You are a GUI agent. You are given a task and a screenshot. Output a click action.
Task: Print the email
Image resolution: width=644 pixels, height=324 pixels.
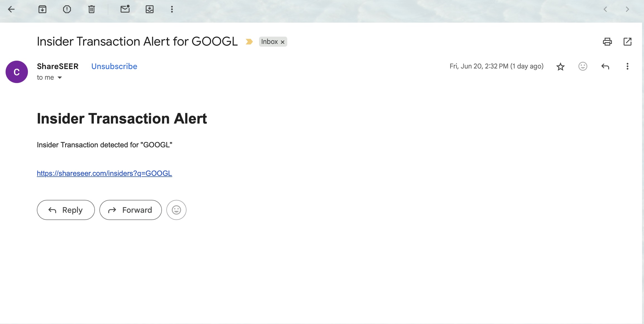click(607, 41)
